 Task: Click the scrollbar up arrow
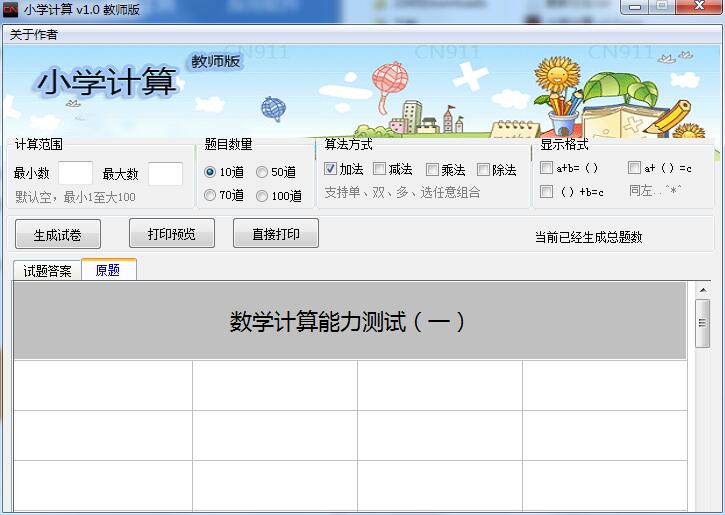click(703, 290)
